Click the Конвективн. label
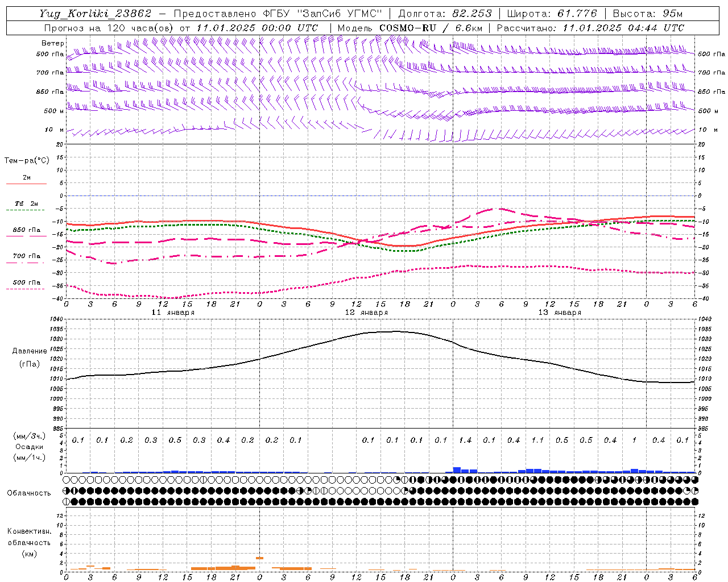Image resolution: width=728 pixels, height=582 pixels. 29,531
